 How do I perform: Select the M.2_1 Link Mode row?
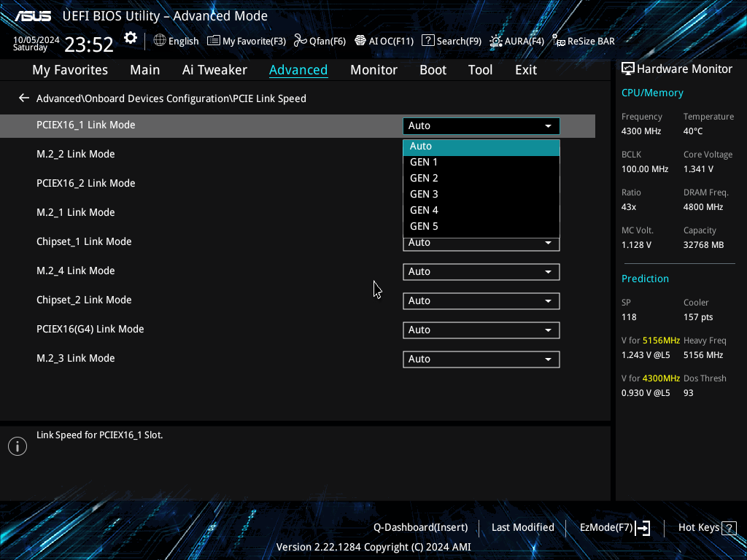point(75,212)
